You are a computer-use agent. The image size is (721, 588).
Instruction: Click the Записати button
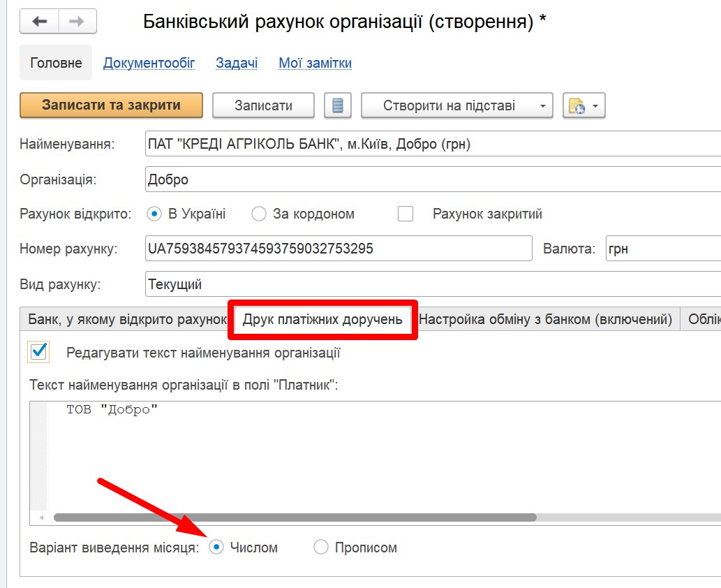click(263, 105)
